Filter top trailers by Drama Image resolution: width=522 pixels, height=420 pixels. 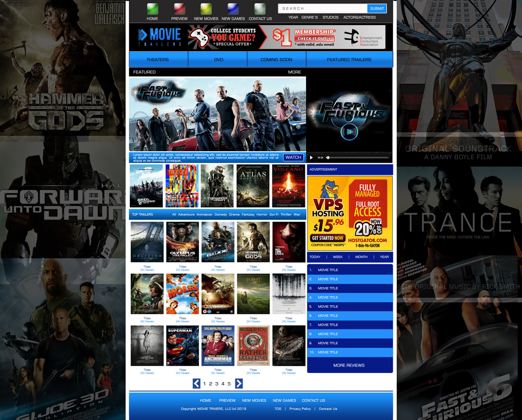(234, 215)
